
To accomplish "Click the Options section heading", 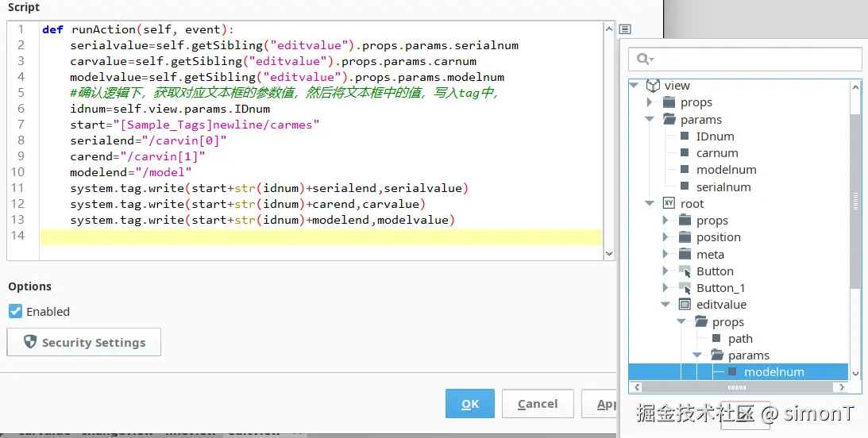I will pos(30,286).
